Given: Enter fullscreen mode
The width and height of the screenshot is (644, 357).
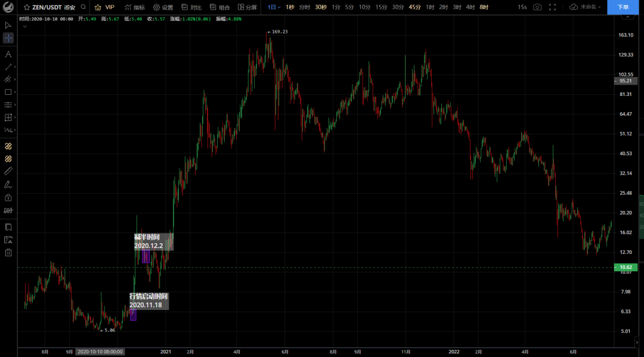Looking at the screenshot, I should coord(552,7).
